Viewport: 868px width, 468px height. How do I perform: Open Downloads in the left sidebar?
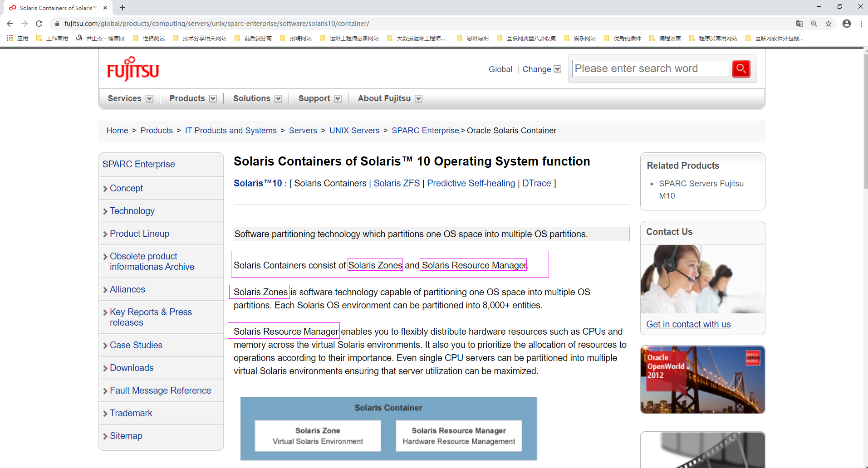click(132, 368)
